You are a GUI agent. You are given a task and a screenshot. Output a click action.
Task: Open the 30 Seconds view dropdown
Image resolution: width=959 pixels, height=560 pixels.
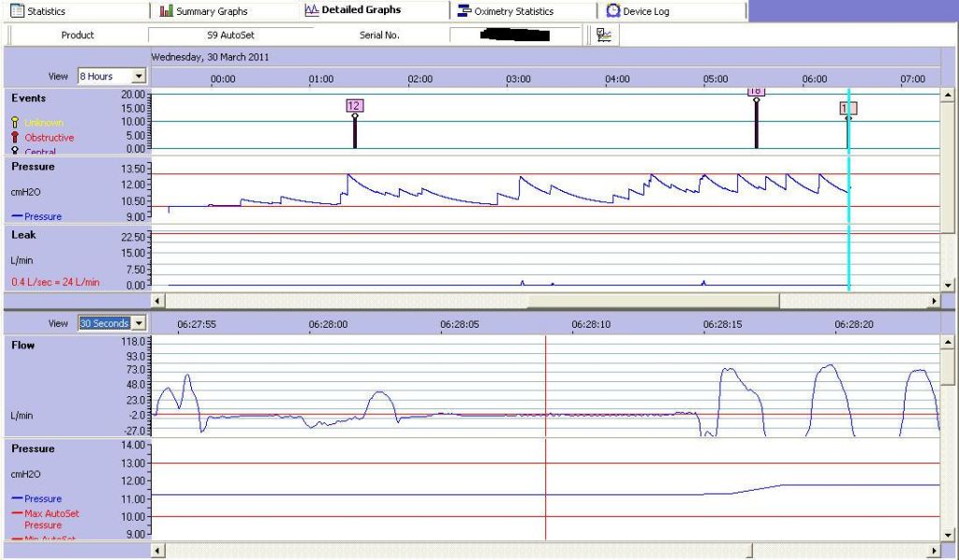[x=140, y=323]
